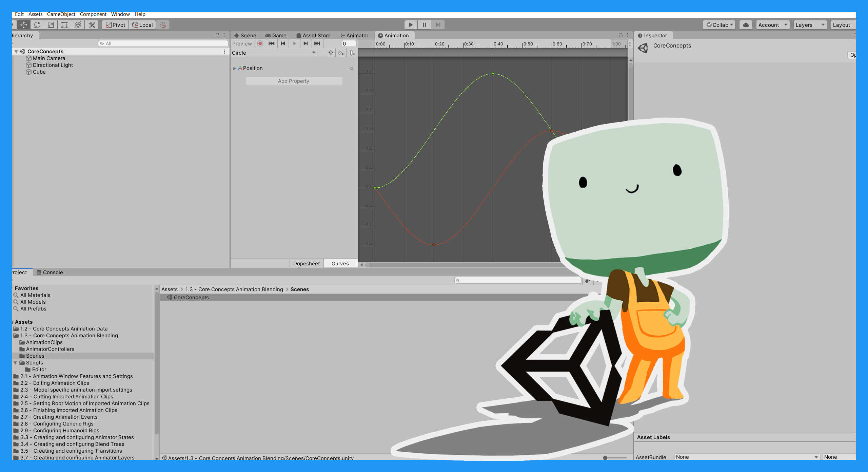This screenshot has height=472, width=868.
Task: Click the Layers dropdown in toolbar
Action: [x=810, y=24]
